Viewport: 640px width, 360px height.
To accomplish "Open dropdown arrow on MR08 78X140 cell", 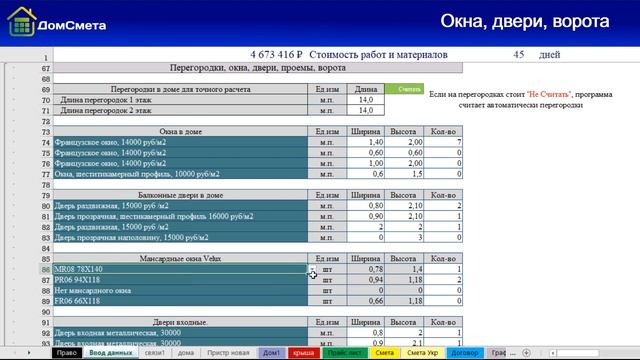I will tap(312, 269).
